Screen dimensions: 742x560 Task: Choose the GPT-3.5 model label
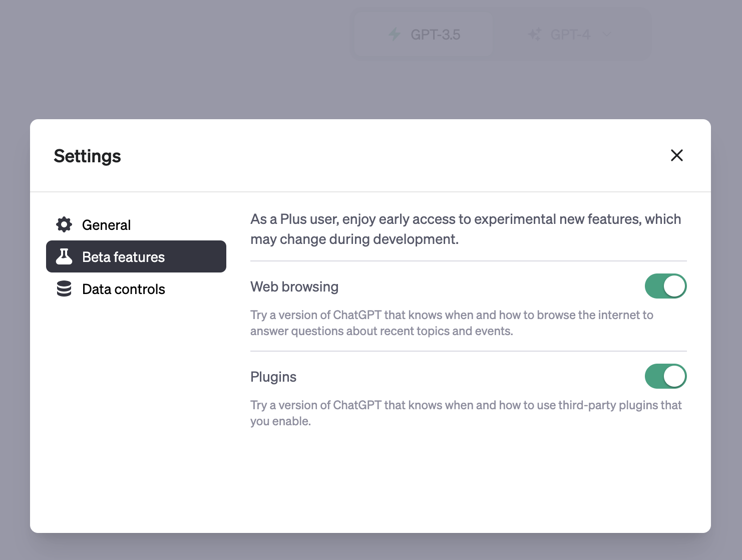point(435,35)
